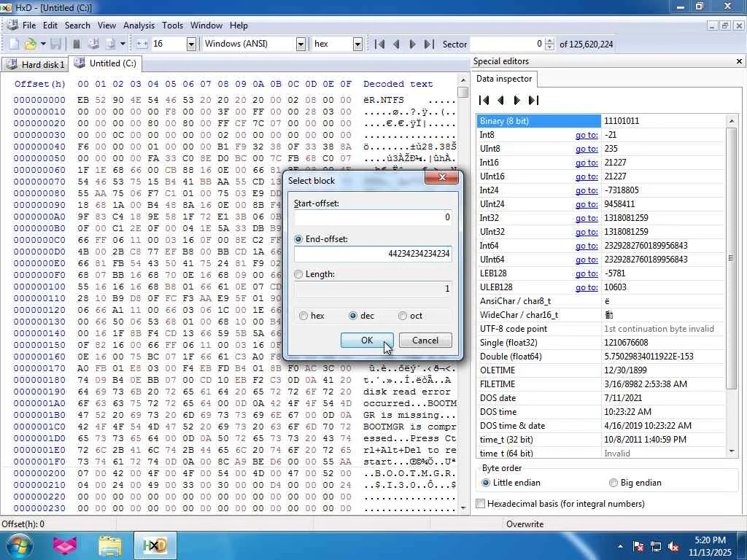Open the Window menu

click(x=206, y=26)
